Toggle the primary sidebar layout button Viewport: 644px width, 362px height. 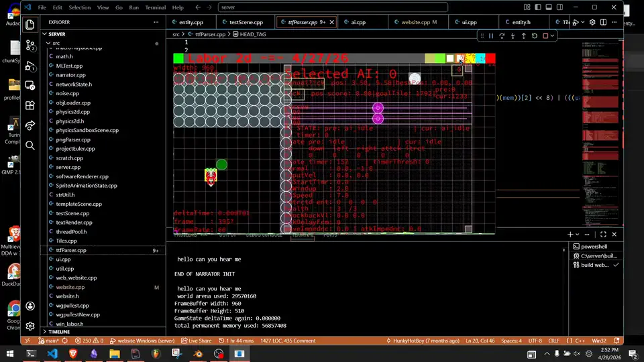538,7
